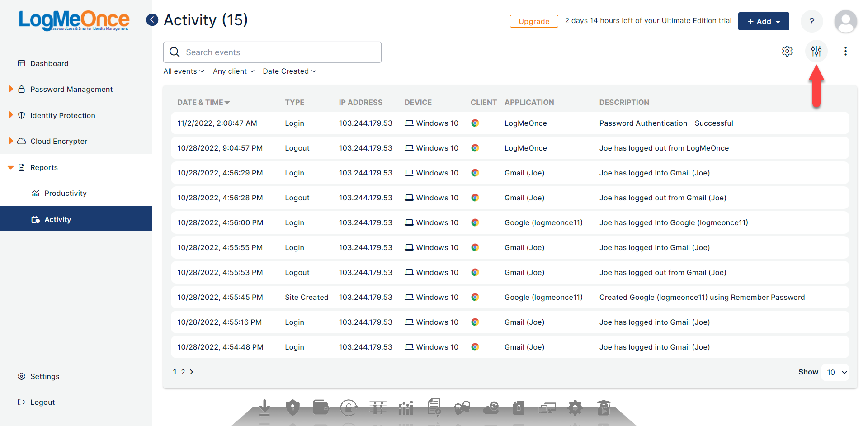Viewport: 868px width, 426px height.
Task: Open Productivity report in sidebar
Action: point(66,193)
